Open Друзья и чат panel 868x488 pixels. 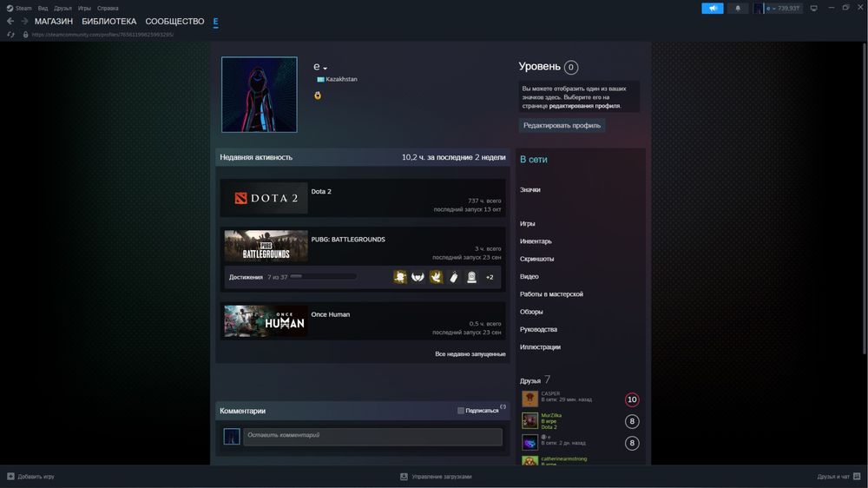coord(838,477)
